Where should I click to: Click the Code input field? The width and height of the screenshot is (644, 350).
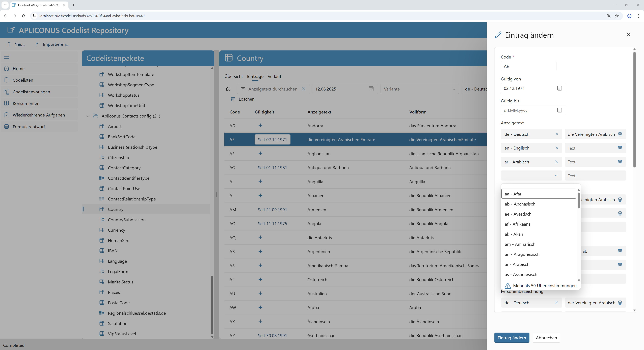click(x=528, y=66)
